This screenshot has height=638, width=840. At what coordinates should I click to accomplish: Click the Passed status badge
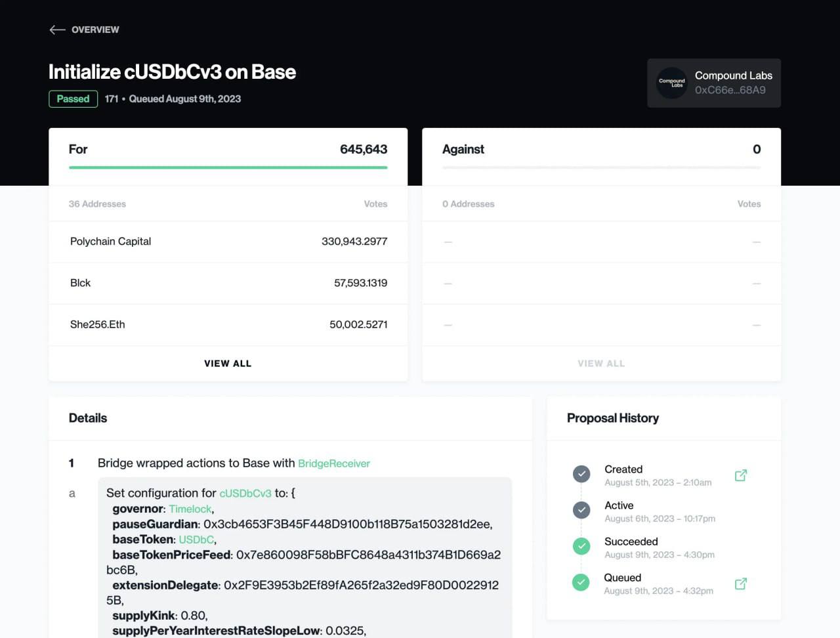coord(73,99)
